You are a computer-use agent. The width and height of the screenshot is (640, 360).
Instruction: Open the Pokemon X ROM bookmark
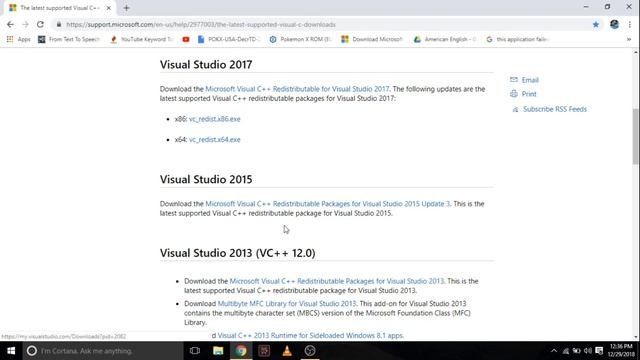(300, 39)
